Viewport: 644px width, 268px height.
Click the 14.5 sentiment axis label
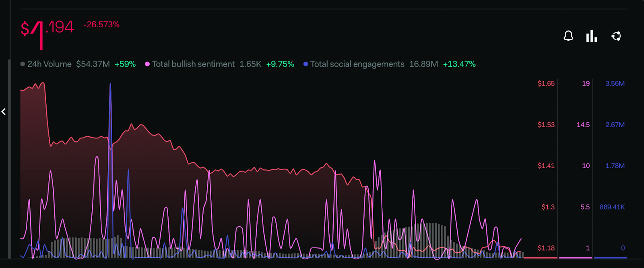(583, 125)
